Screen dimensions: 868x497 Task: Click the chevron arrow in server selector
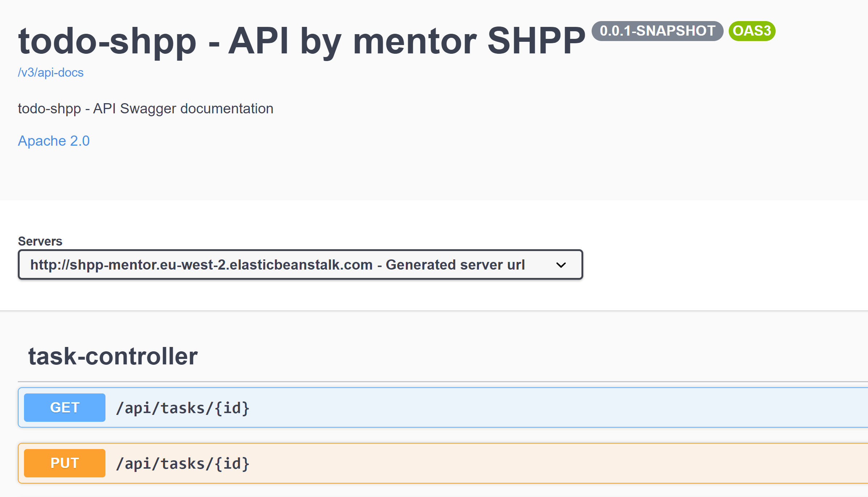(x=561, y=265)
